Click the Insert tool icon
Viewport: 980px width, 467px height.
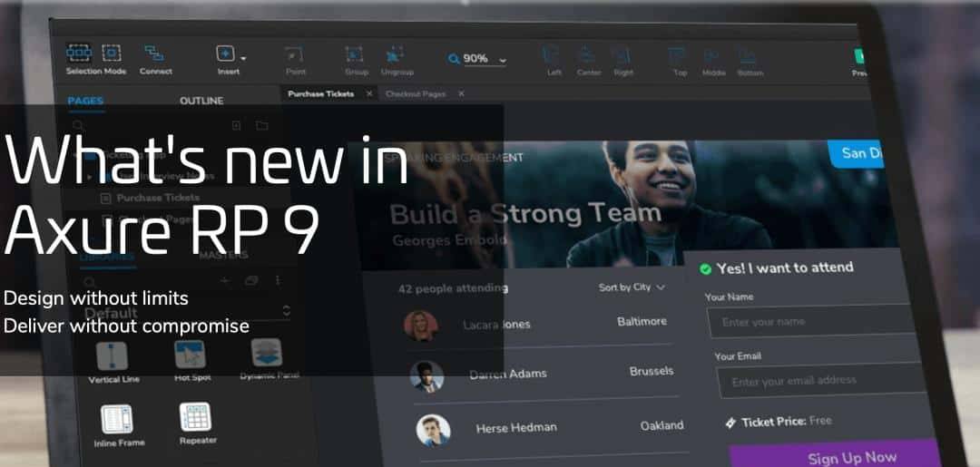[226, 54]
